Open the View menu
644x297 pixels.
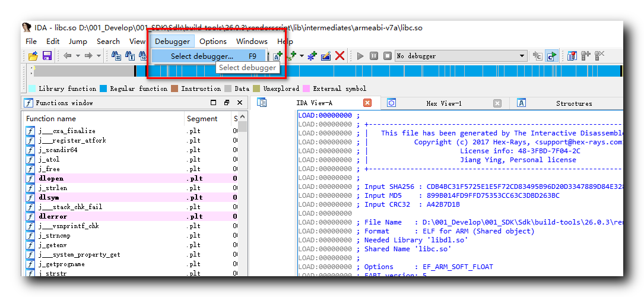pyautogui.click(x=137, y=42)
